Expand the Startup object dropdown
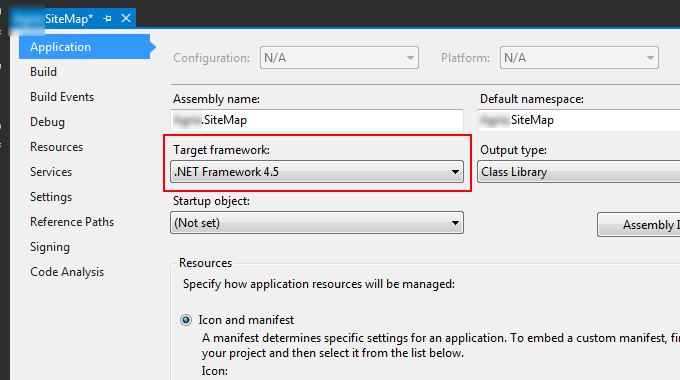This screenshot has width=680, height=380. click(x=317, y=223)
